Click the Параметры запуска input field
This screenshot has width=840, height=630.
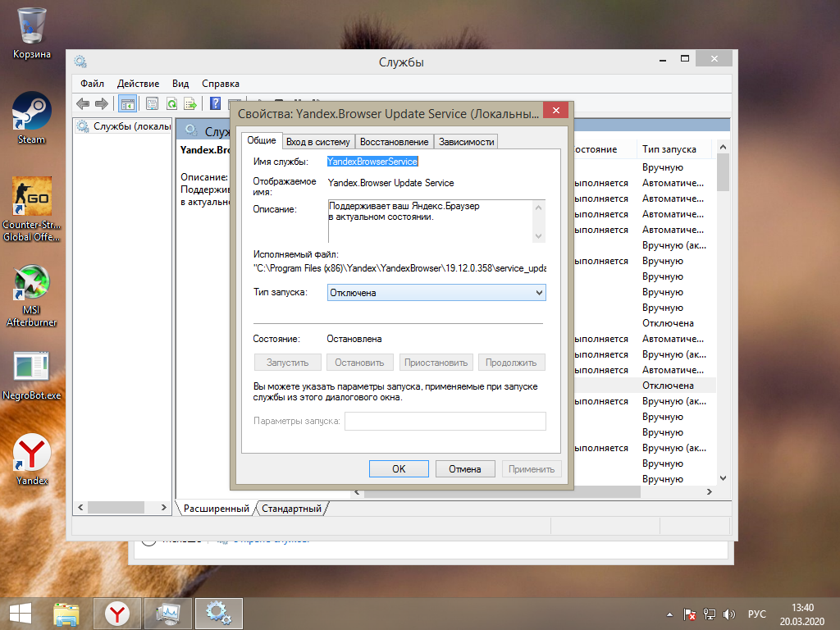click(x=445, y=421)
